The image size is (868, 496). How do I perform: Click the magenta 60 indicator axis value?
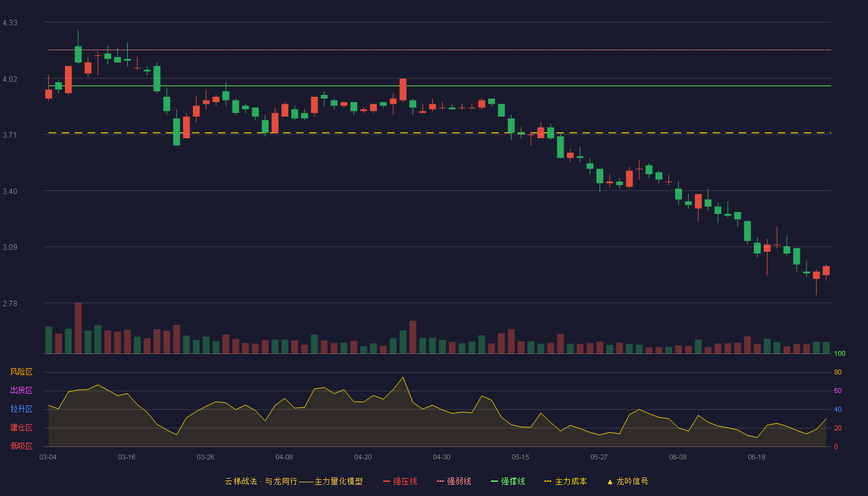[x=838, y=391]
